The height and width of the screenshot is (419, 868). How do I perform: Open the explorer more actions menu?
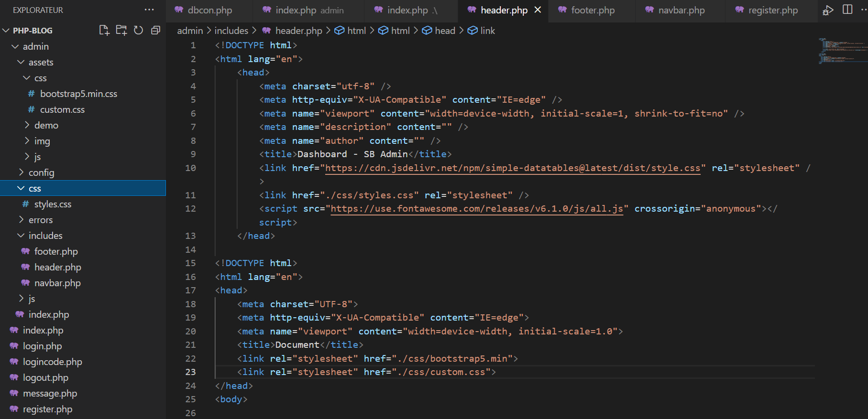click(149, 10)
